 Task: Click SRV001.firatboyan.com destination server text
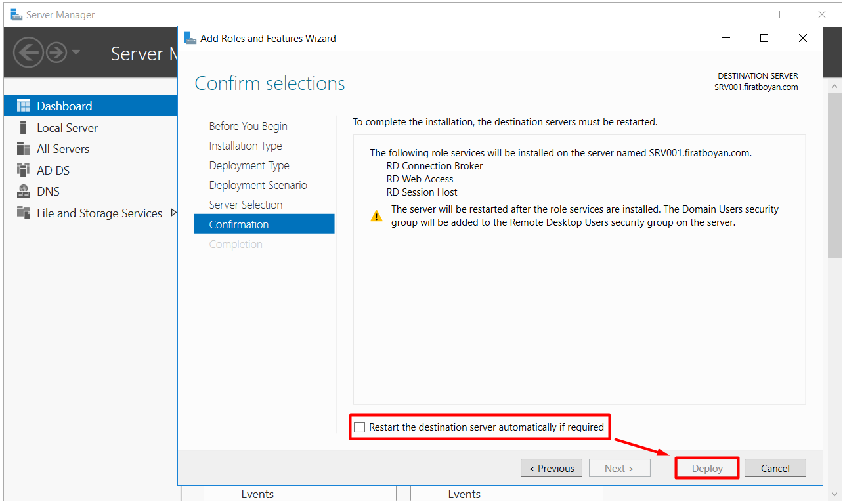[756, 87]
